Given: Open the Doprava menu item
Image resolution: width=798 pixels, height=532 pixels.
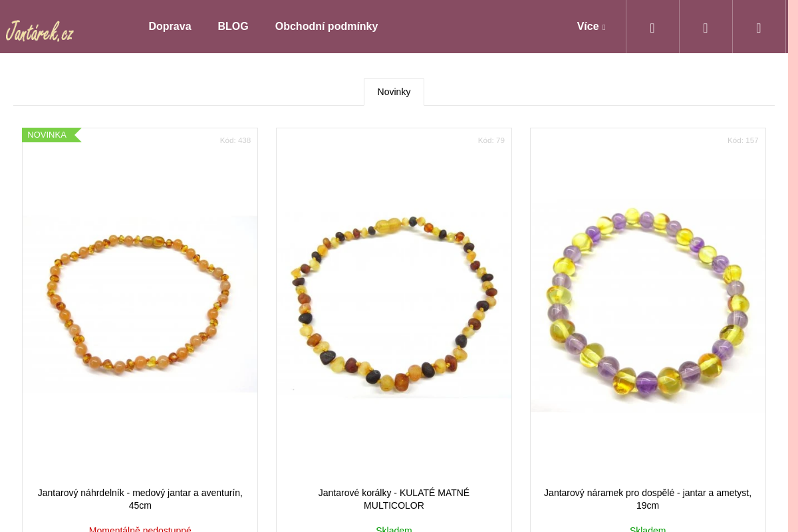Looking at the screenshot, I should (x=170, y=27).
